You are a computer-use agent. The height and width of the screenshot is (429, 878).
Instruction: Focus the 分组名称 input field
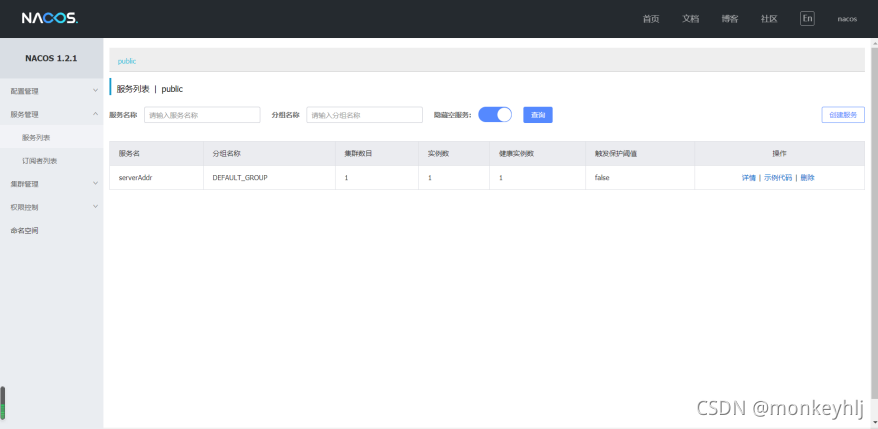tap(365, 115)
